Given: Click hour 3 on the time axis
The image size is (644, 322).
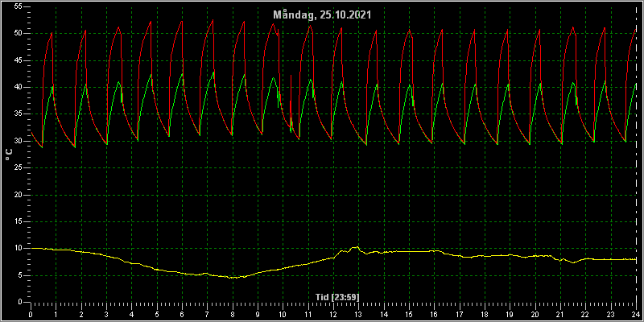Looking at the screenshot, I should point(106,315).
